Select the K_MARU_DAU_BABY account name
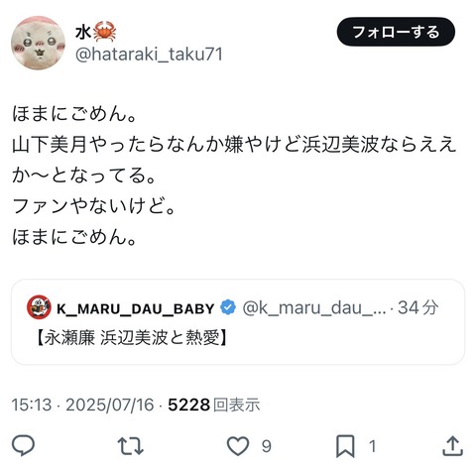476x470 pixels. (136, 308)
